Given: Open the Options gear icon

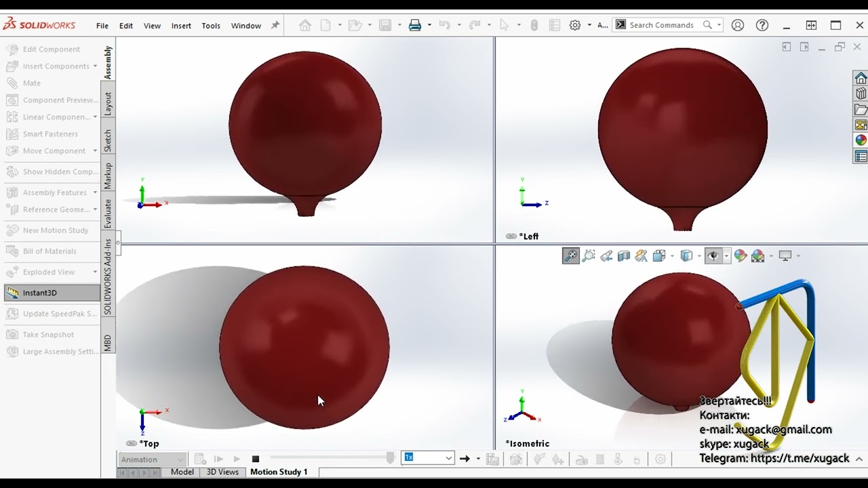Looking at the screenshot, I should click(575, 25).
